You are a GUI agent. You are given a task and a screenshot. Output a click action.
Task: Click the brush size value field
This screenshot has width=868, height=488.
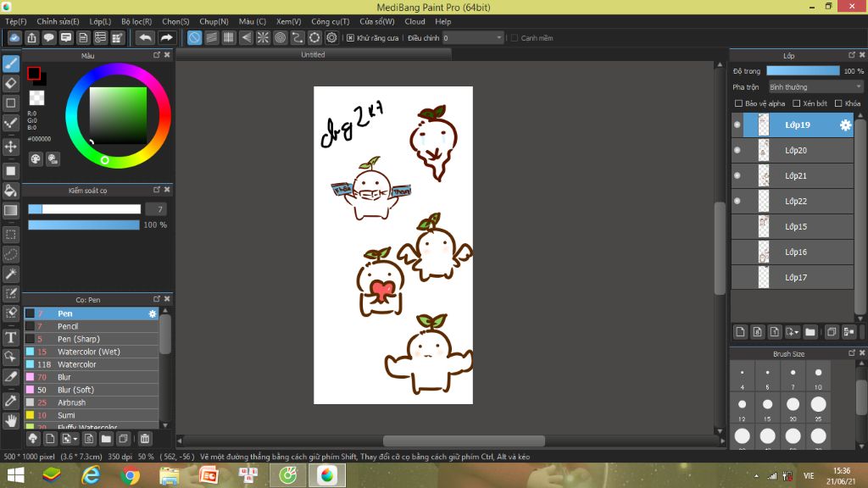click(x=156, y=209)
